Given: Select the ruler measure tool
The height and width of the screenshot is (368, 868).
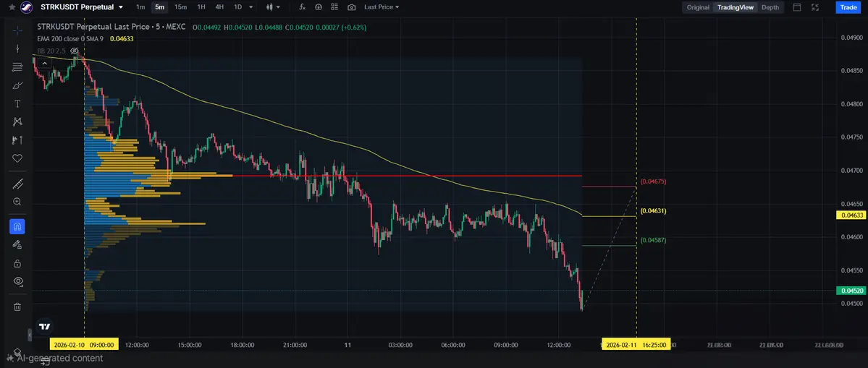Looking at the screenshot, I should pos(17,184).
